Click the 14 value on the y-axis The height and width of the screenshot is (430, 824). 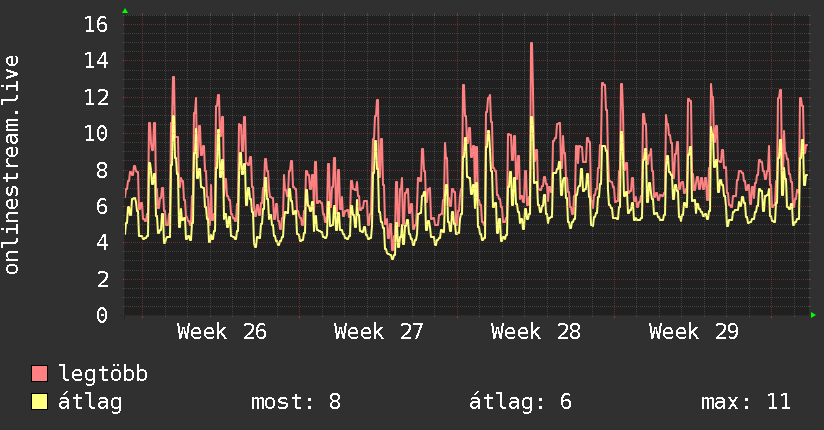click(x=96, y=60)
